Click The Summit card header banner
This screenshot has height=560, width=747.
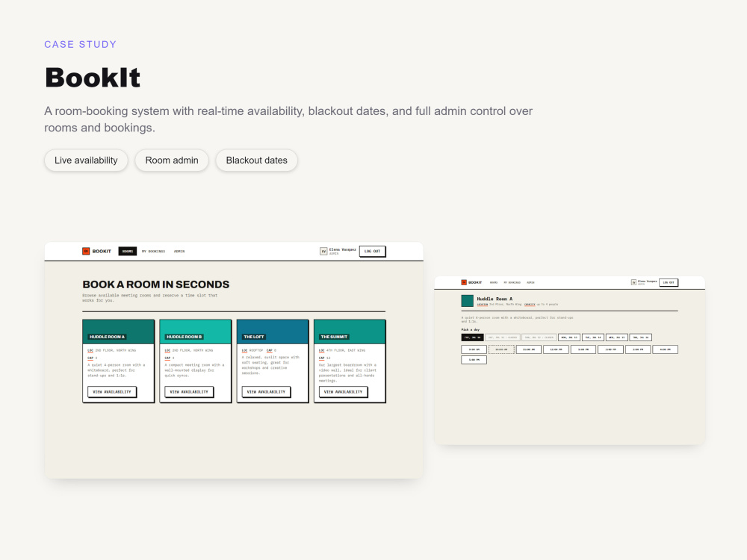click(x=350, y=332)
